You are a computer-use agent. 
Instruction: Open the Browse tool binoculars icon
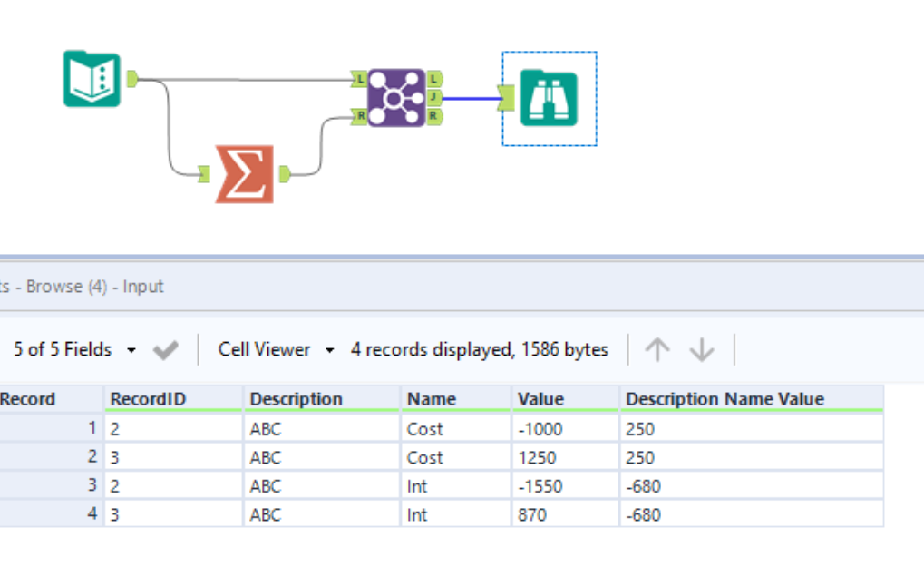[x=549, y=98]
